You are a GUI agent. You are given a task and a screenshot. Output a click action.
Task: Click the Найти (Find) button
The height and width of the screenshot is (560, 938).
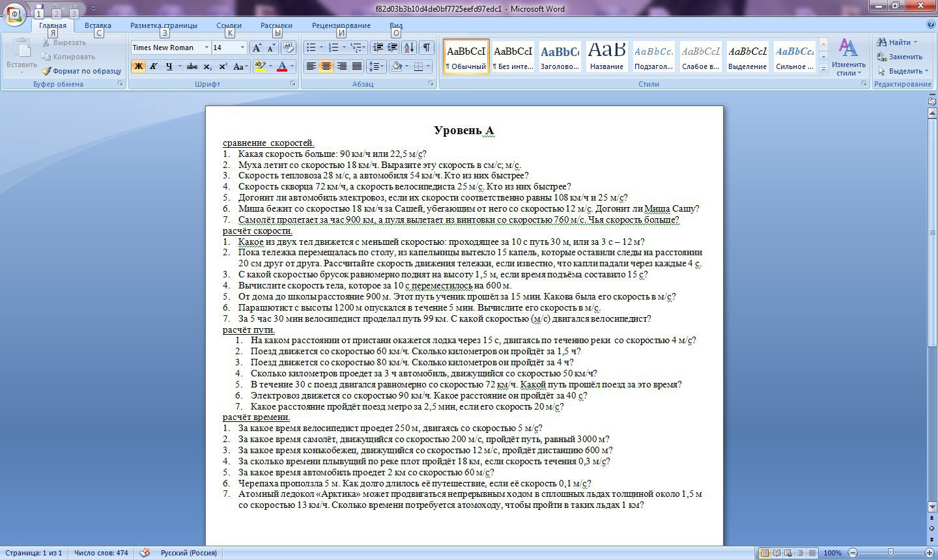tap(898, 42)
